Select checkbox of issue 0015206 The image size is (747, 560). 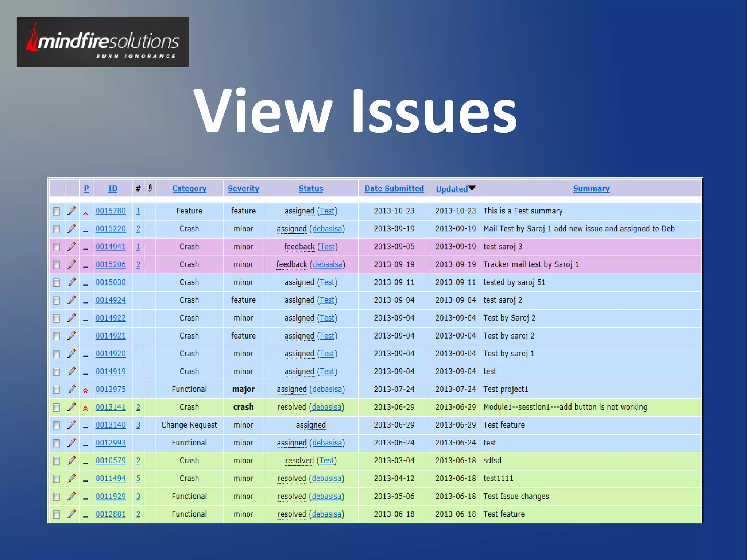coord(57,265)
